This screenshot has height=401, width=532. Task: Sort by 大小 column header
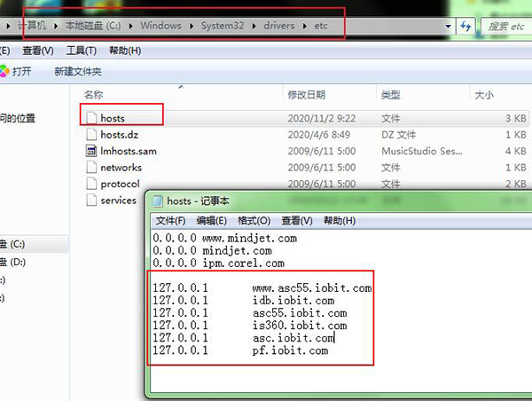(x=484, y=95)
